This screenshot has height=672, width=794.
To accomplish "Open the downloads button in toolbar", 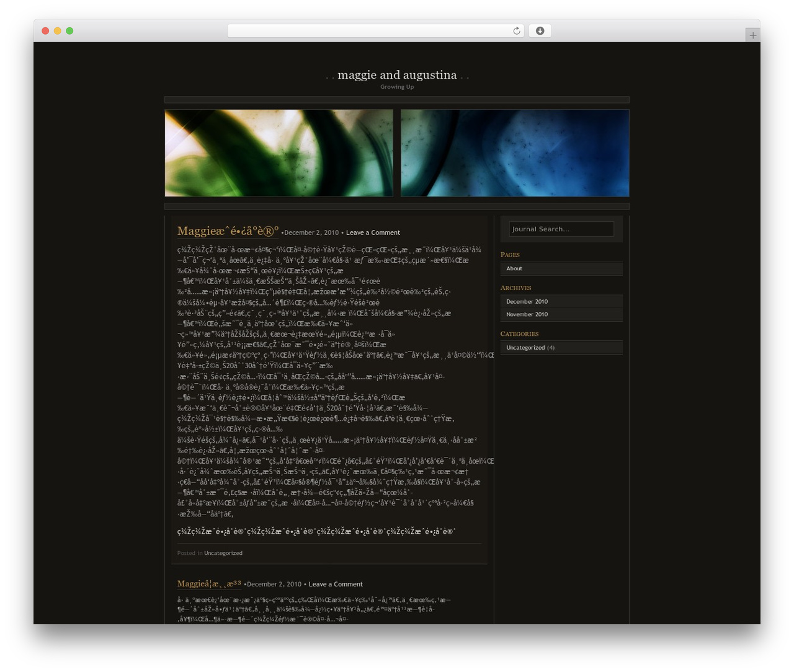I will (540, 31).
